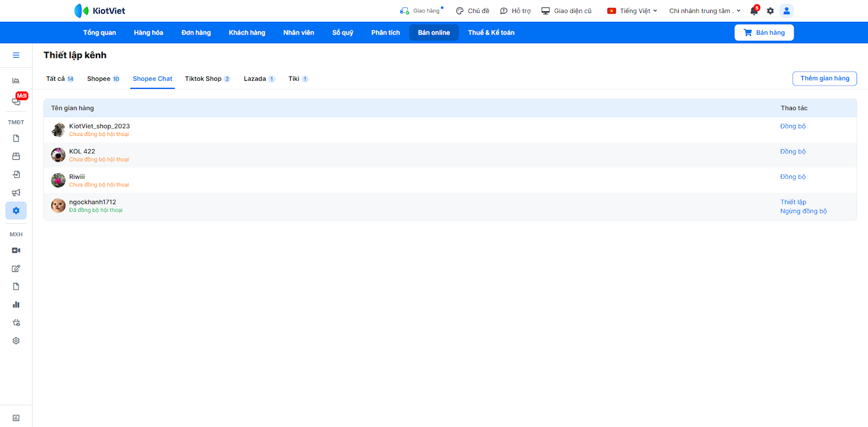Click Ngừng đồng bộ for ngockhanh1712

tap(803, 211)
